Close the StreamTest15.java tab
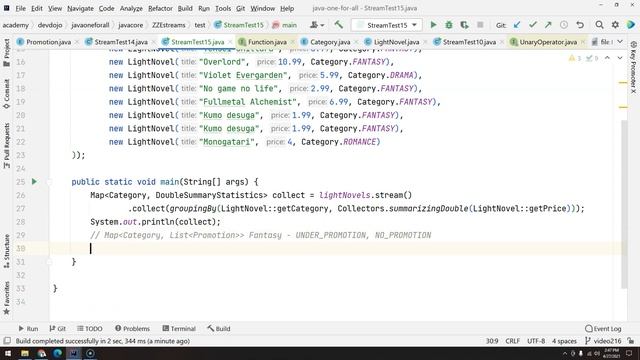The height and width of the screenshot is (360, 640). [230, 42]
